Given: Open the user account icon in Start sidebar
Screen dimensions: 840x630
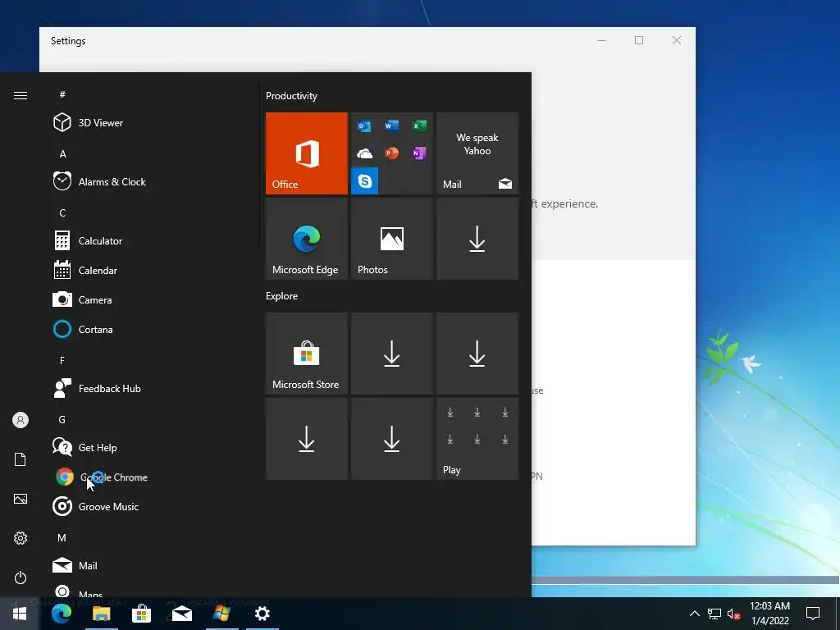Looking at the screenshot, I should pyautogui.click(x=21, y=420).
